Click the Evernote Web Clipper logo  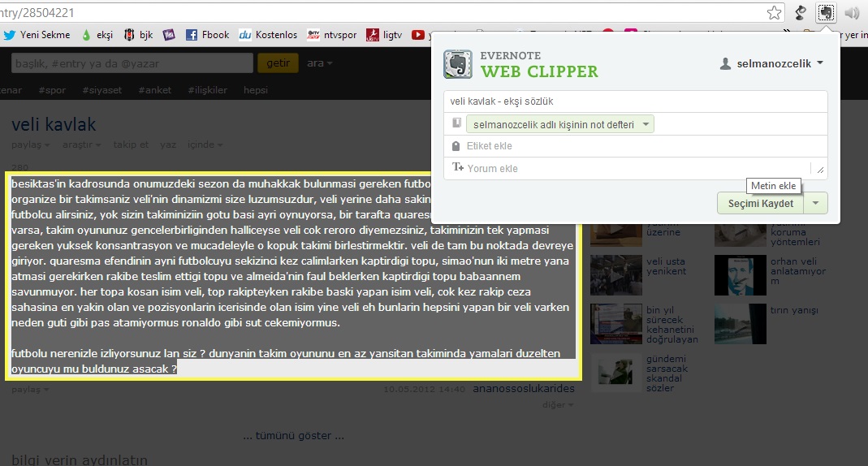click(x=458, y=64)
